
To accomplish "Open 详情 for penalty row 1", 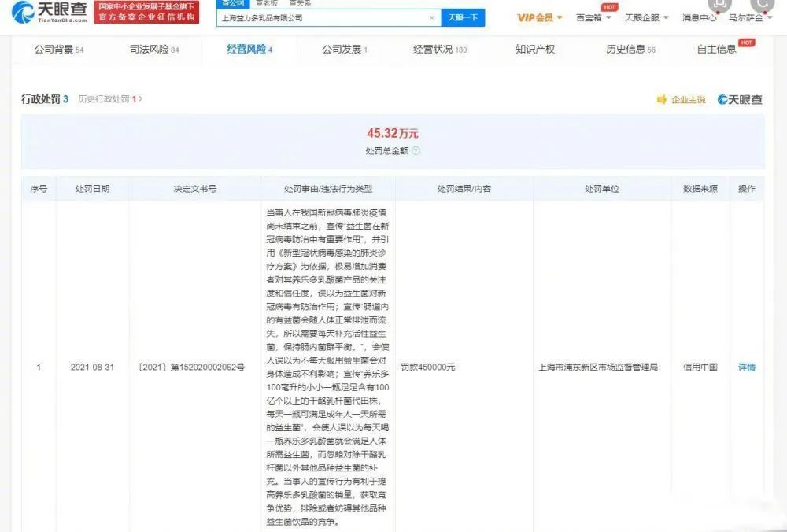I will pyautogui.click(x=746, y=367).
